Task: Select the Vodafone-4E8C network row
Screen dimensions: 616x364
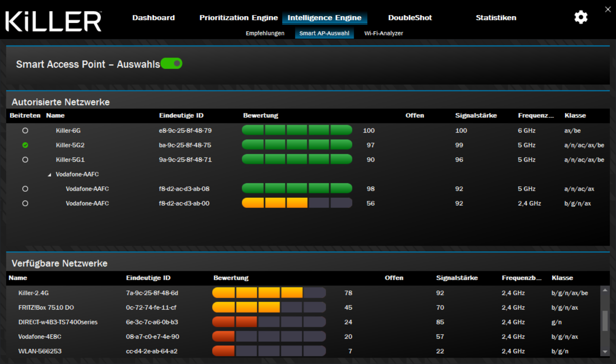Action: (303, 337)
